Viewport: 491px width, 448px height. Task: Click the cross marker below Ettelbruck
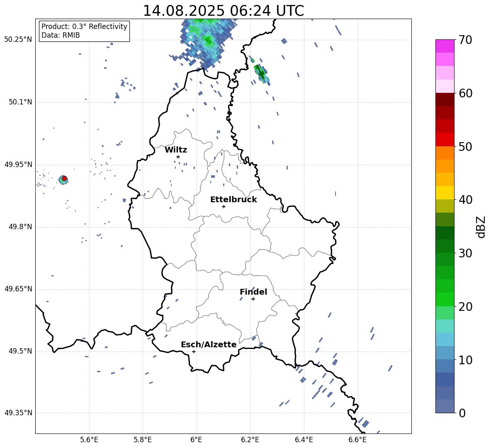tap(224, 206)
